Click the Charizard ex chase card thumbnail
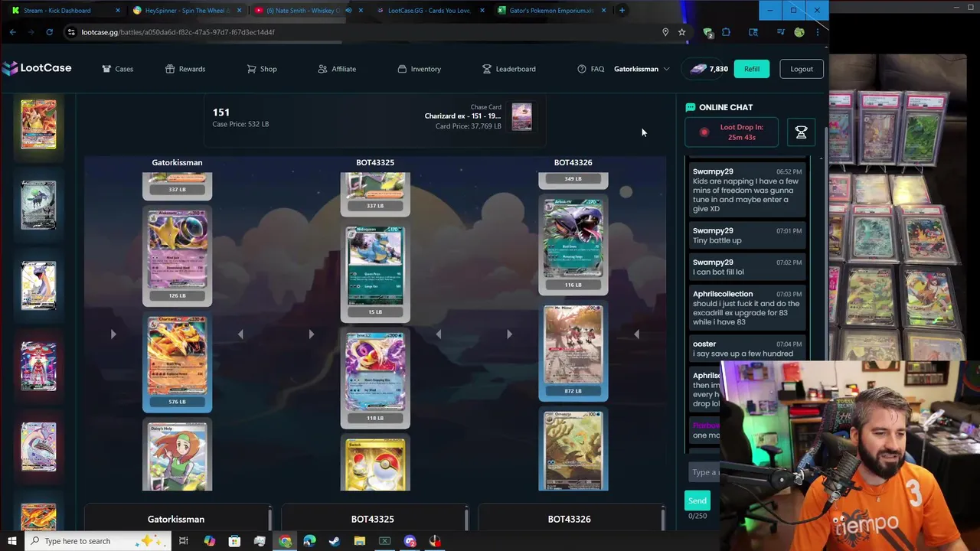Screen dimensions: 980x551 [521, 117]
